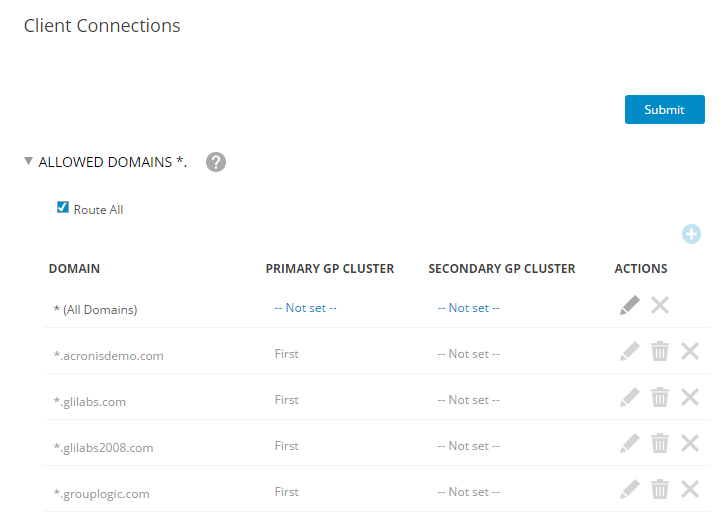This screenshot has height=524, width=723.
Task: Collapse the Allowed Domains section
Action: coord(29,161)
